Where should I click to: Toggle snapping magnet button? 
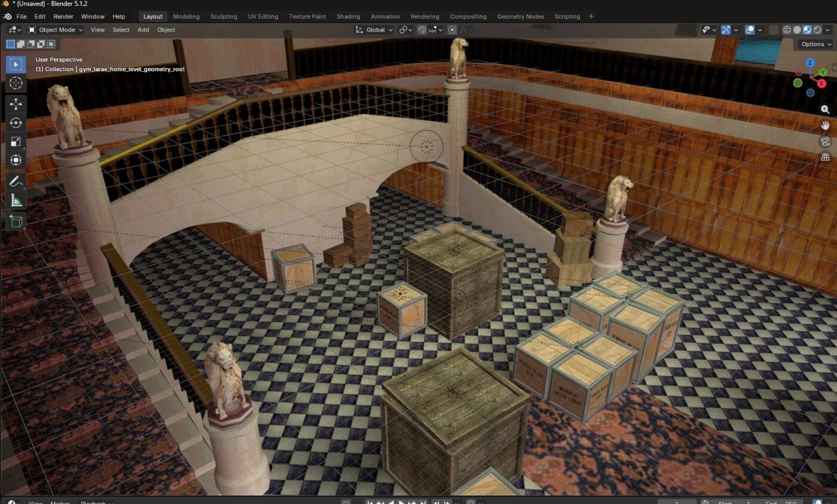click(421, 30)
